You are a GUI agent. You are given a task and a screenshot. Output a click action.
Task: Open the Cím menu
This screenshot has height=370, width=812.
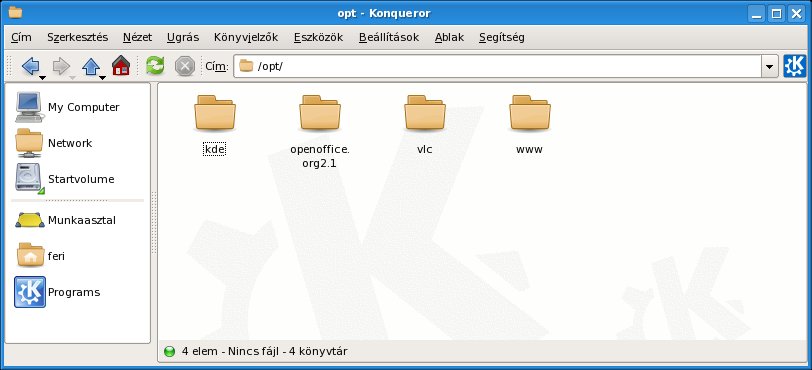pos(21,37)
